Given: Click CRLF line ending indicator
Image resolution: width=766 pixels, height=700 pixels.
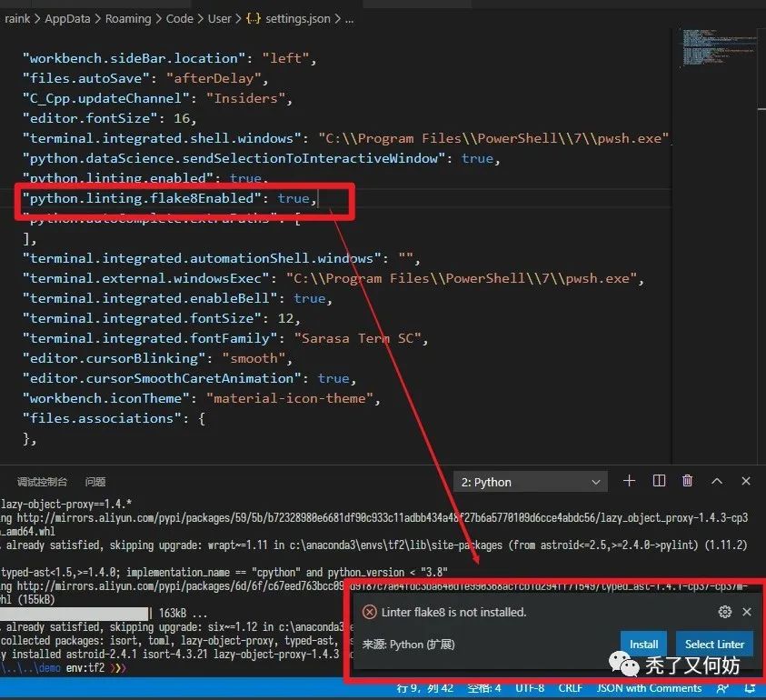Looking at the screenshot, I should [x=570, y=688].
